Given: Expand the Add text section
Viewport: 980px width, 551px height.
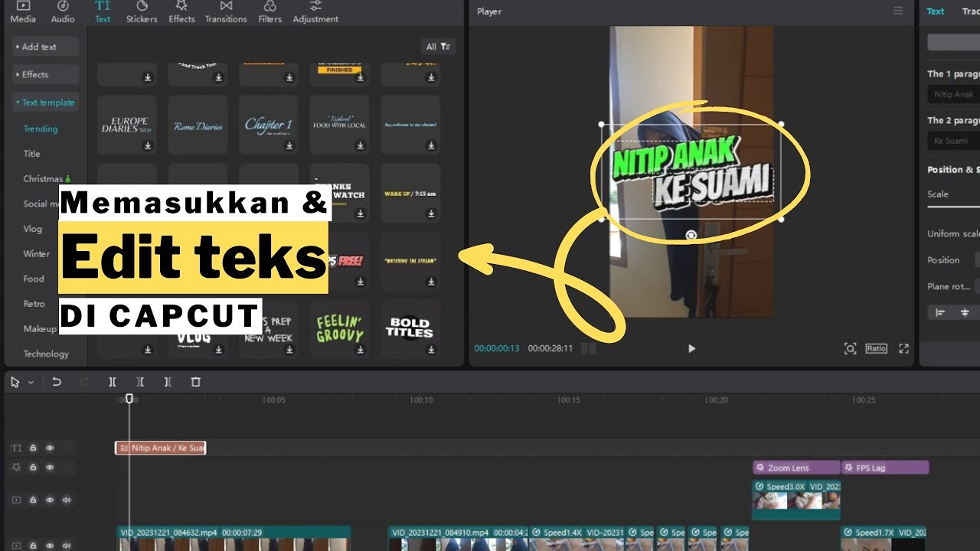Looking at the screenshot, I should [x=46, y=47].
